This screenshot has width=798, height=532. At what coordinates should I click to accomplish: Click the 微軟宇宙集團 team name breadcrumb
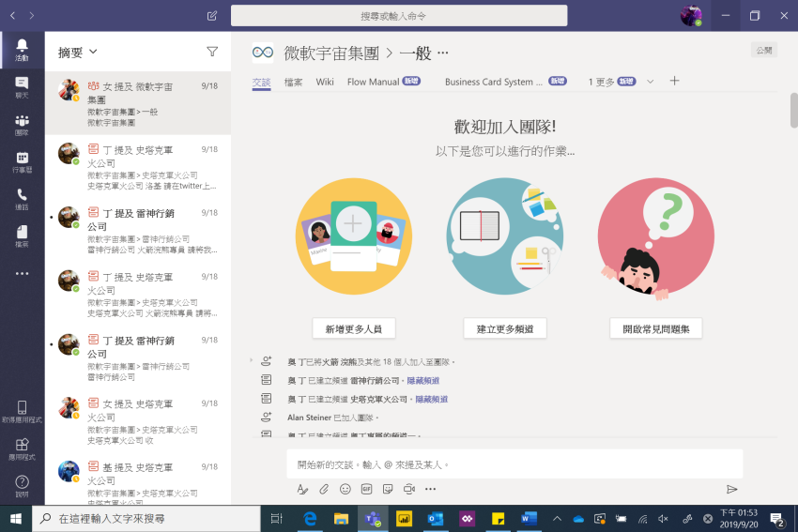click(x=331, y=53)
